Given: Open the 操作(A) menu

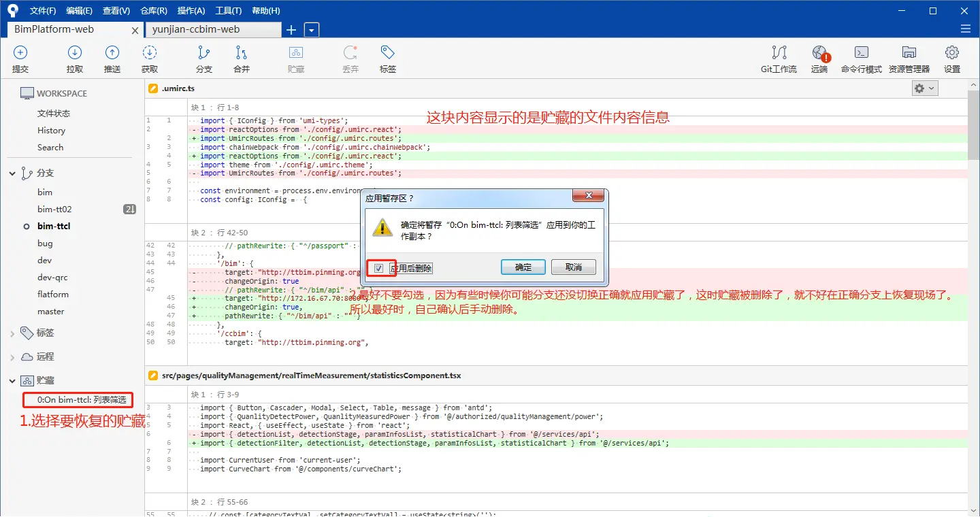Looking at the screenshot, I should tap(191, 11).
